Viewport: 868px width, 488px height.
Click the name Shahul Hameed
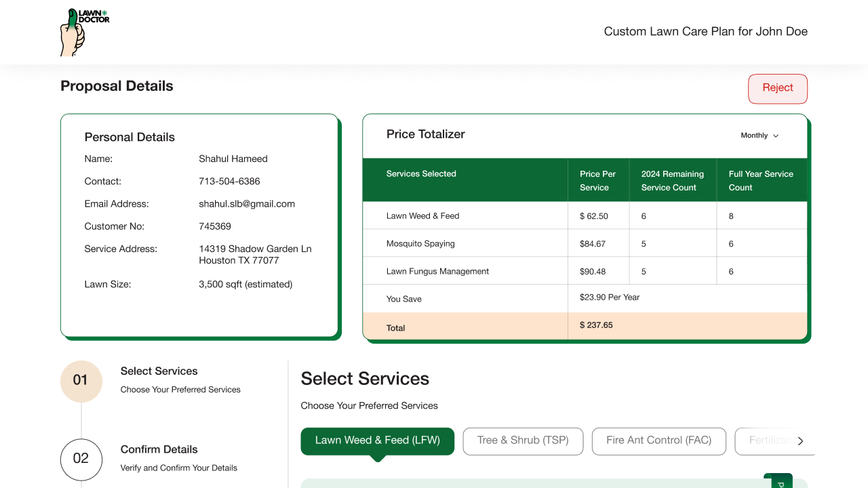[x=233, y=159]
